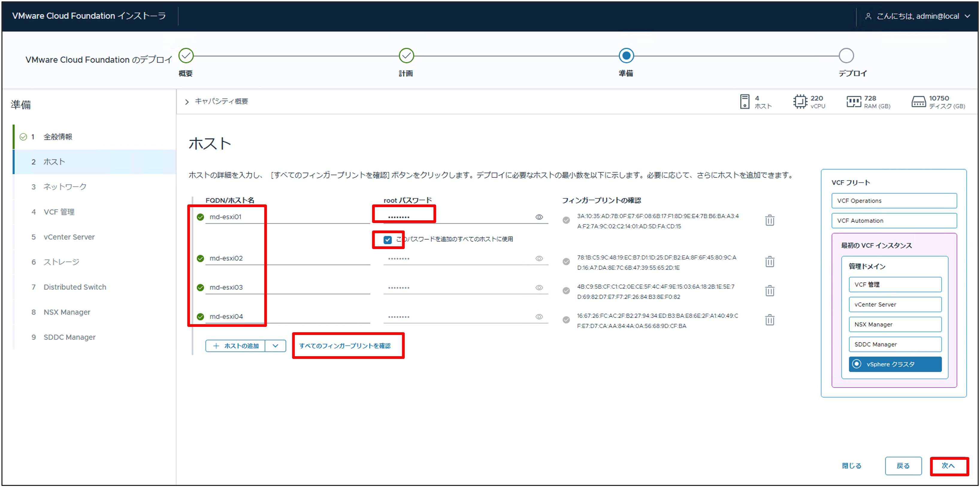The image size is (980, 487).
Task: Click the 戻る button
Action: click(x=903, y=466)
